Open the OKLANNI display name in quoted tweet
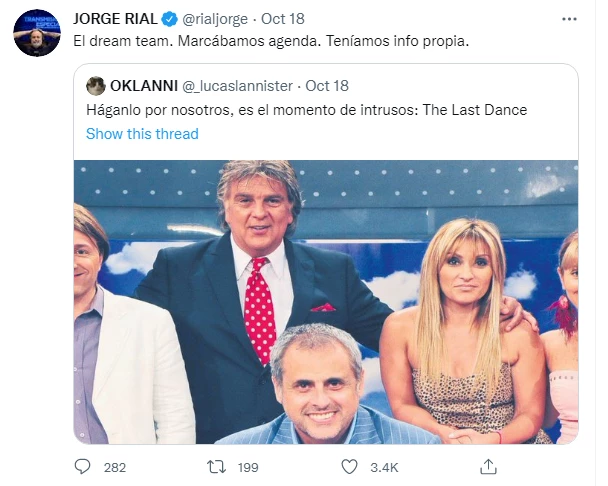608x486 pixels. pyautogui.click(x=143, y=85)
